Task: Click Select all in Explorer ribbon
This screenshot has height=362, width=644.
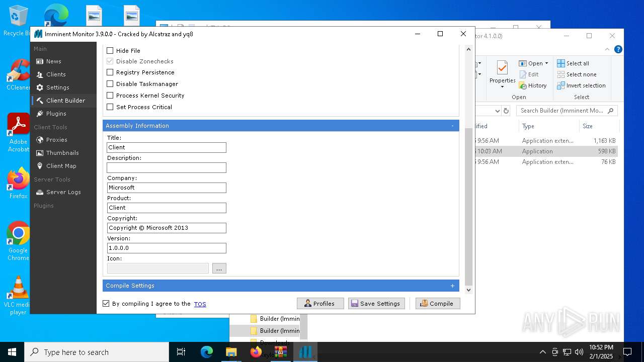Action: (573, 63)
